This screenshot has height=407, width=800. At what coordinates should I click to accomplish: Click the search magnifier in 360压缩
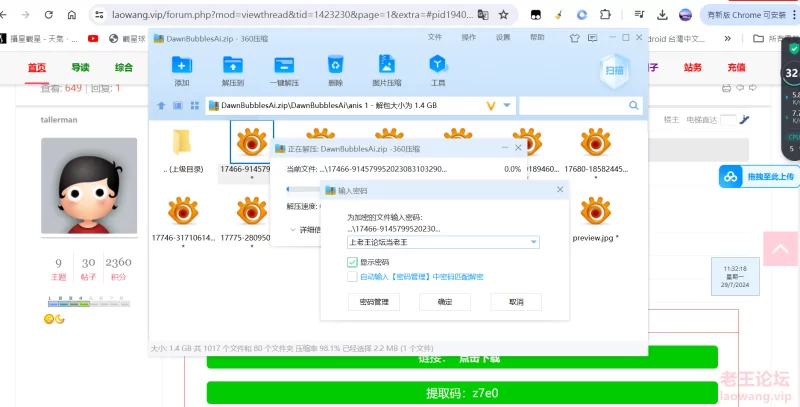[634, 106]
